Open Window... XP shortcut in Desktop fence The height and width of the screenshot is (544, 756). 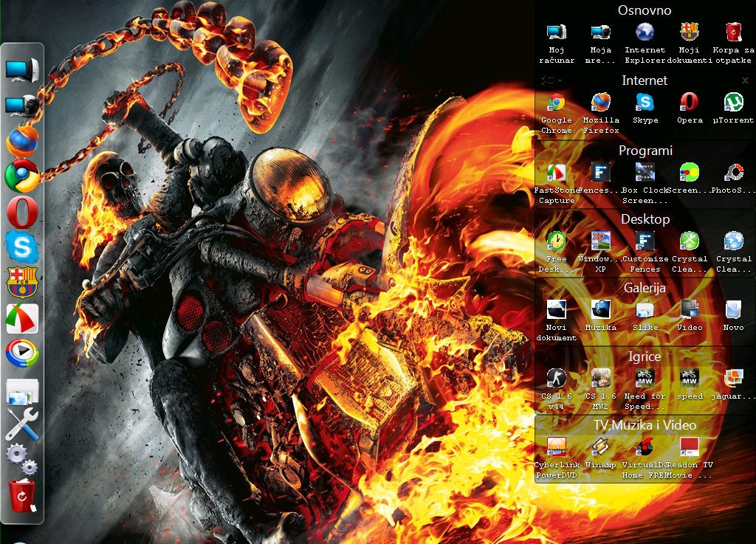point(601,241)
